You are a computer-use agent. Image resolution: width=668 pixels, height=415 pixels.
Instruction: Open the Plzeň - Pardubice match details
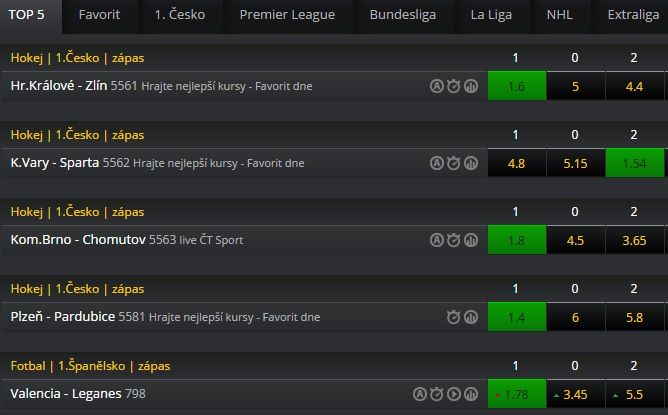[x=63, y=317]
